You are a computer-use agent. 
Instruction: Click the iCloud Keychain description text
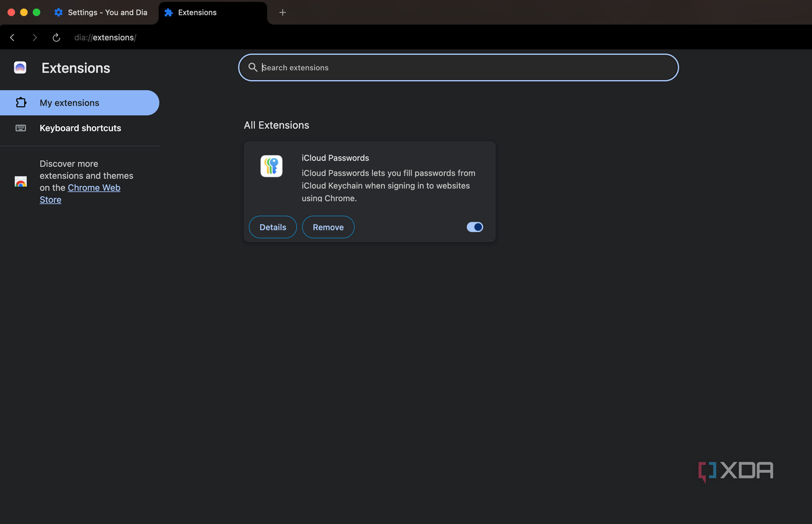pos(389,186)
